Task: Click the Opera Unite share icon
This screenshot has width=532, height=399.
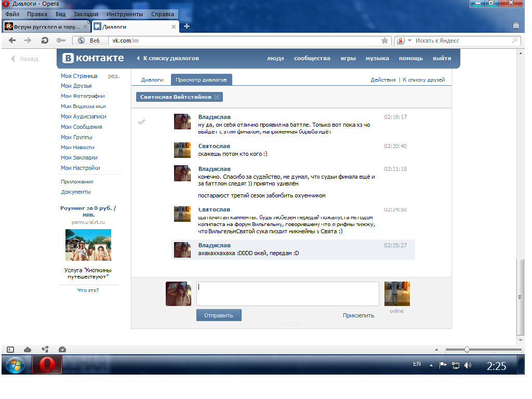Action: pyautogui.click(x=45, y=350)
